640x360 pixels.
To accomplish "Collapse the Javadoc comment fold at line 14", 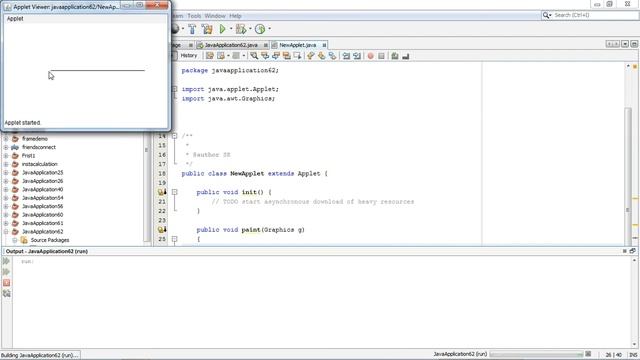I will (x=174, y=136).
